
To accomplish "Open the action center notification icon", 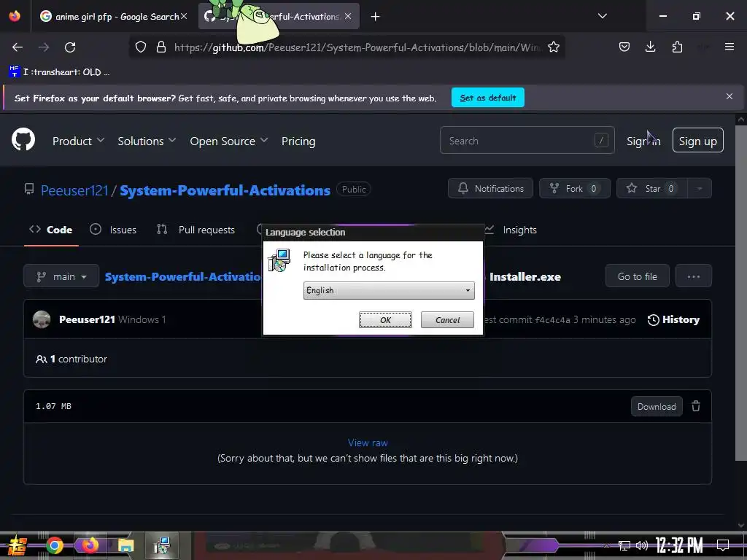I will pos(723,545).
